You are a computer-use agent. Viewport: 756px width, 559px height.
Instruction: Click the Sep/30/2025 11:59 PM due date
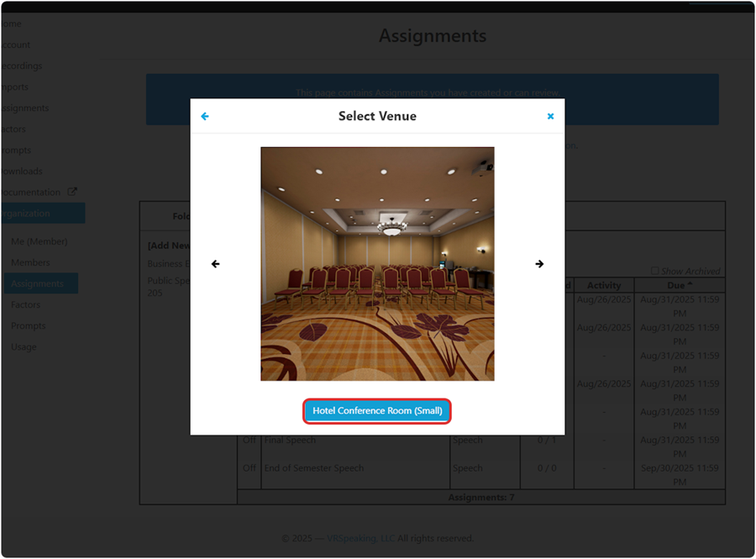[x=680, y=475]
